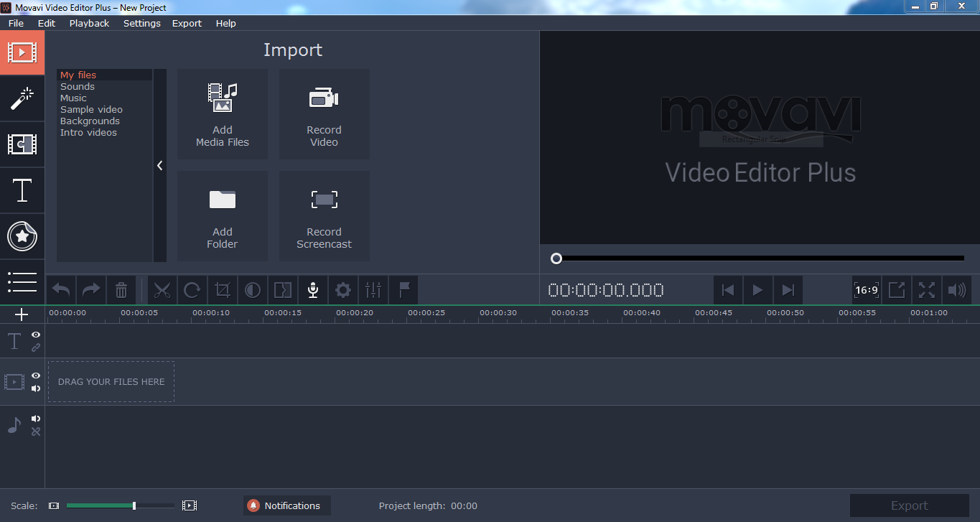Toggle audio track unlink icon
Viewport: 980px width, 522px height.
[36, 432]
